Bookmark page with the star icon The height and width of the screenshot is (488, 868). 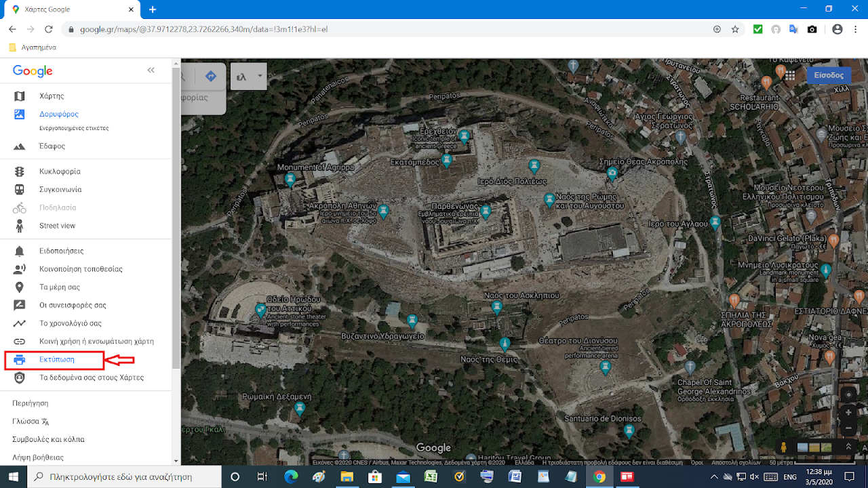[x=735, y=29]
